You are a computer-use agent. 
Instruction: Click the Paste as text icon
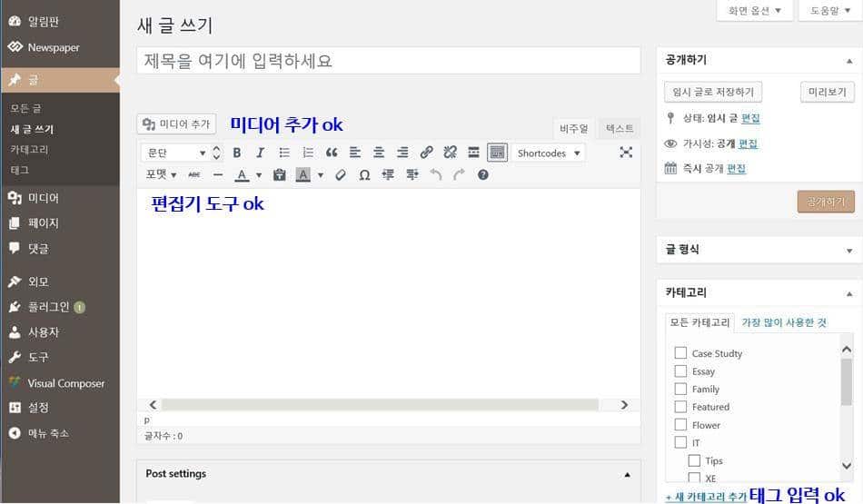(280, 175)
